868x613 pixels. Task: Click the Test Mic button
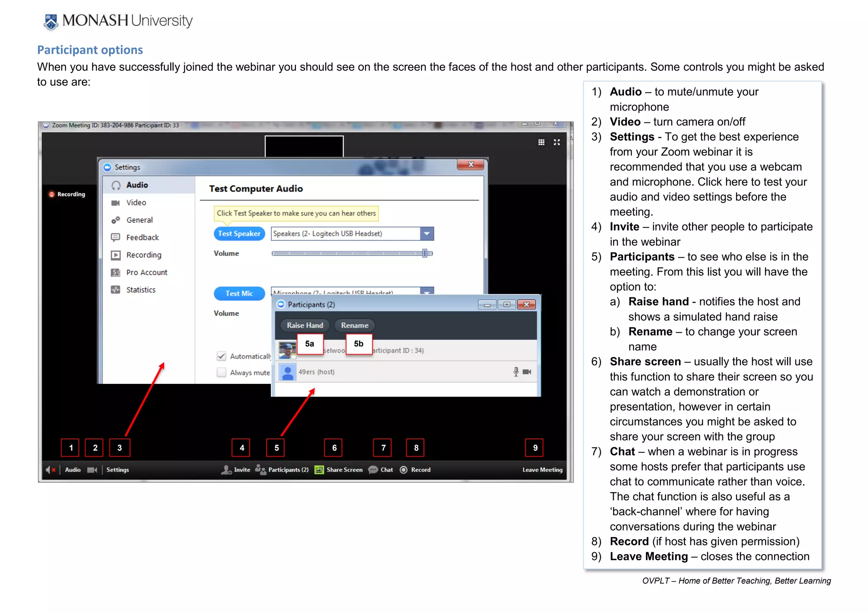(x=239, y=293)
